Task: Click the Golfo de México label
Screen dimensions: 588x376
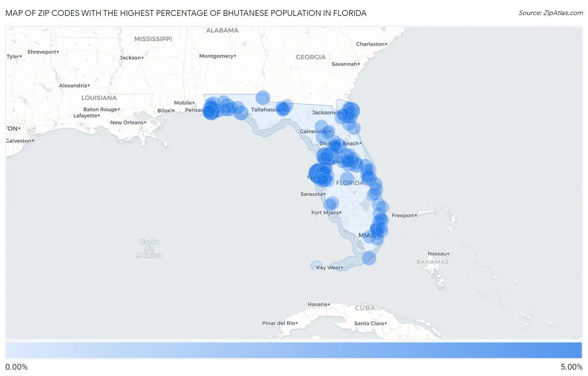Action: 149,248
